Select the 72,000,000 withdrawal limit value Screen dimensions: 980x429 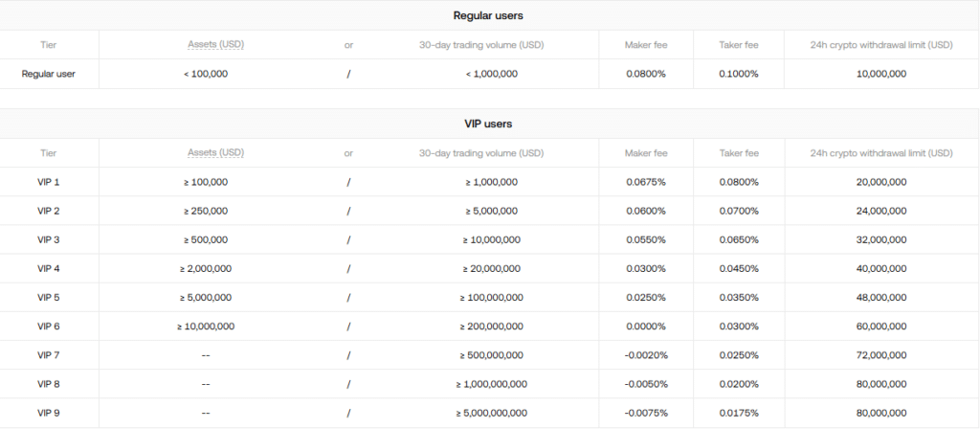click(x=881, y=355)
